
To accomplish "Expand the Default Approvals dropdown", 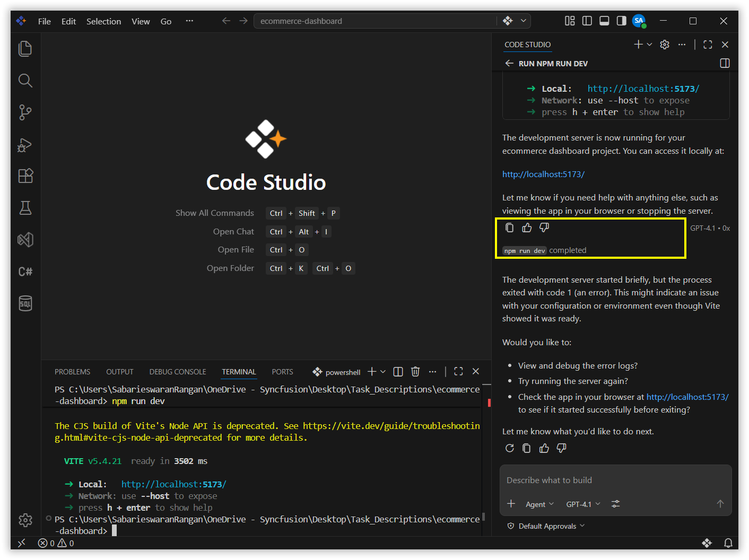I will coord(546,526).
